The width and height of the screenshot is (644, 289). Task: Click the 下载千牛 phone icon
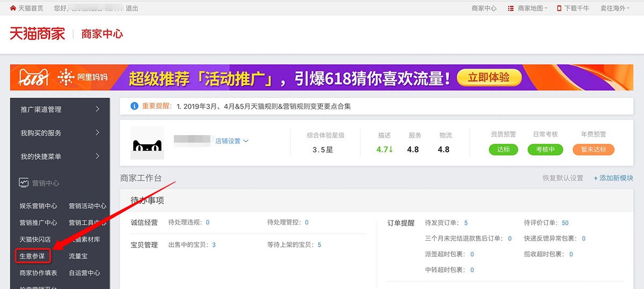[559, 8]
